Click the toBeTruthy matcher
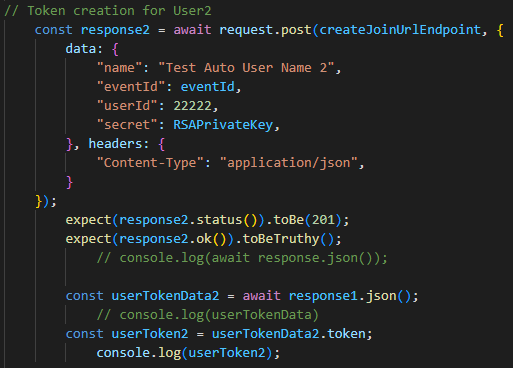Viewport: 513px width, 368px height. click(281, 239)
